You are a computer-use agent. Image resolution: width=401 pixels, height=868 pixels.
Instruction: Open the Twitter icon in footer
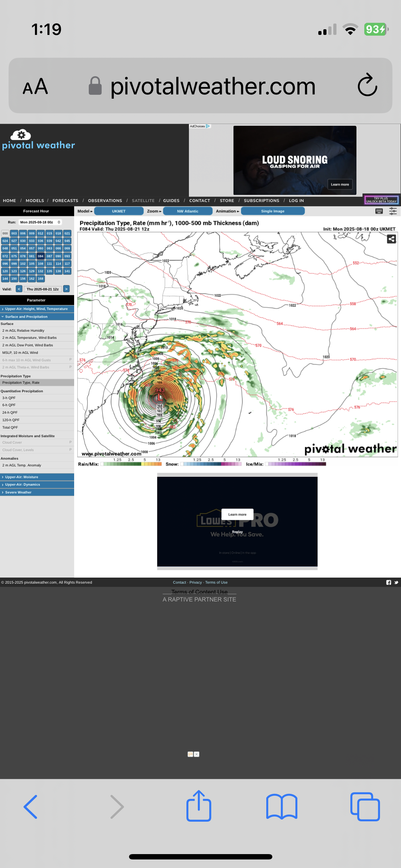point(396,582)
